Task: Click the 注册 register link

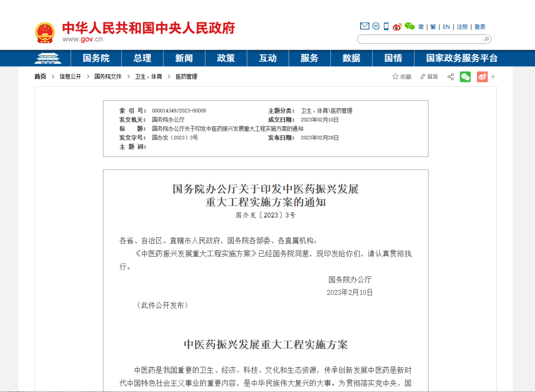Action: pos(462,27)
